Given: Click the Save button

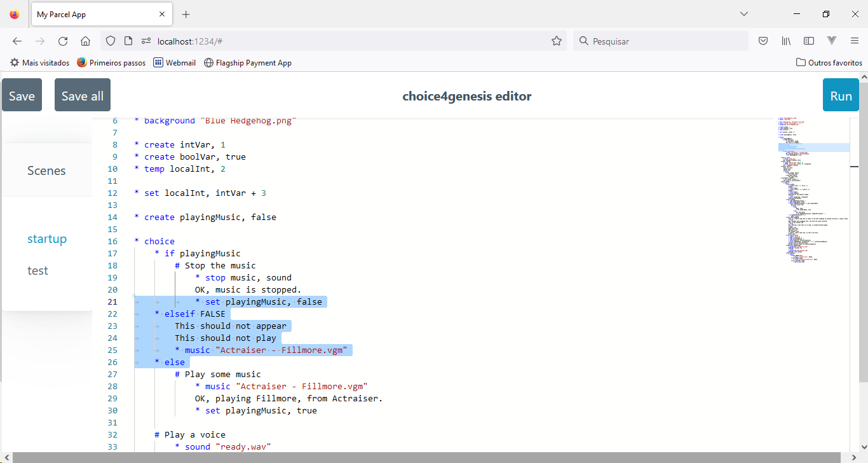Looking at the screenshot, I should pyautogui.click(x=22, y=95).
